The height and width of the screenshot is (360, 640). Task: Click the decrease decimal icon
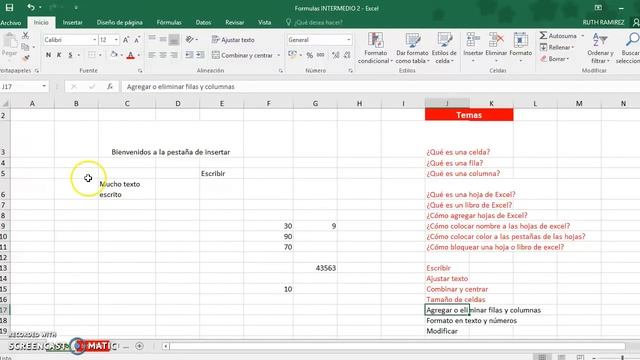point(347,55)
